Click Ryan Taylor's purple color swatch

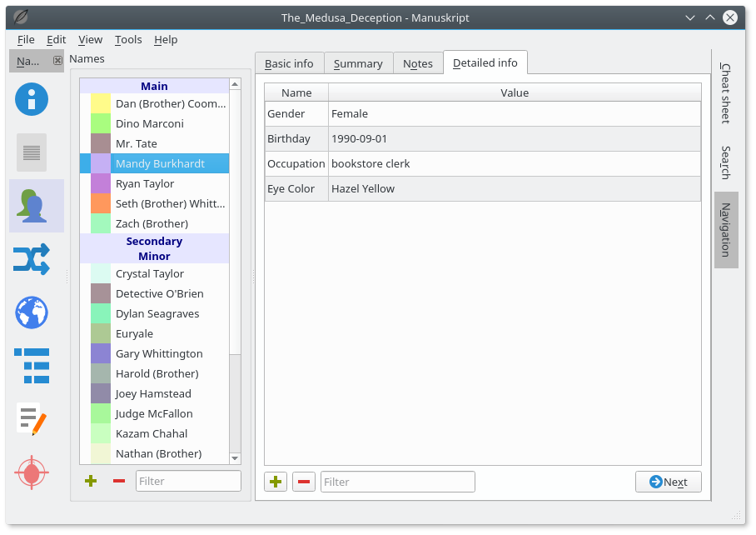(101, 183)
